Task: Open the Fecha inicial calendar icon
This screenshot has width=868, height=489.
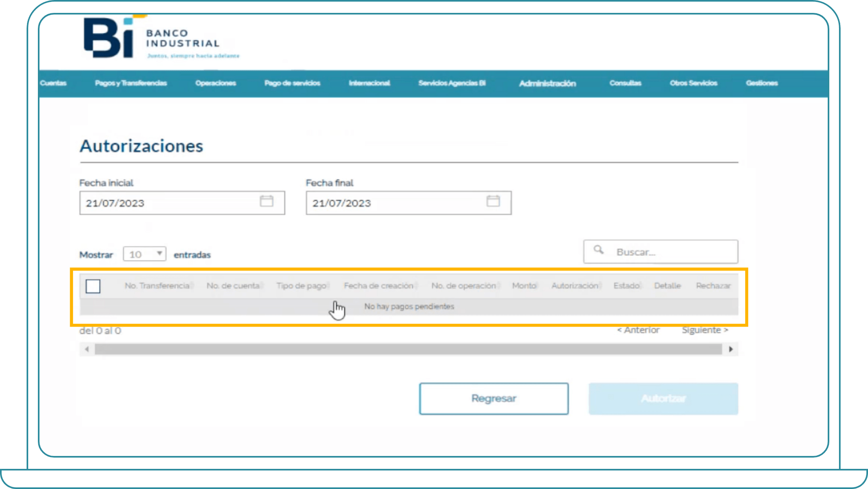Action: pos(266,201)
